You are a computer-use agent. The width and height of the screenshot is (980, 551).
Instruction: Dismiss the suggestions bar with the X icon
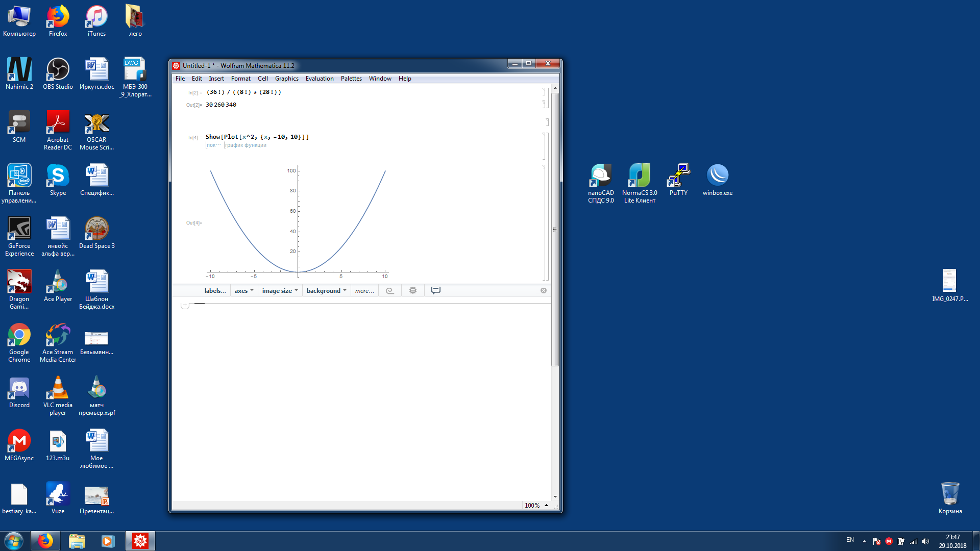coord(544,291)
